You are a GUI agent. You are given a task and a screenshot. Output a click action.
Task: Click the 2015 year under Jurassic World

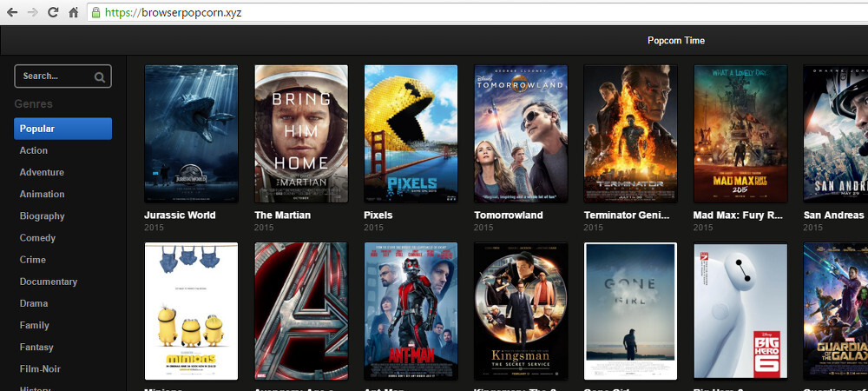pyautogui.click(x=154, y=228)
